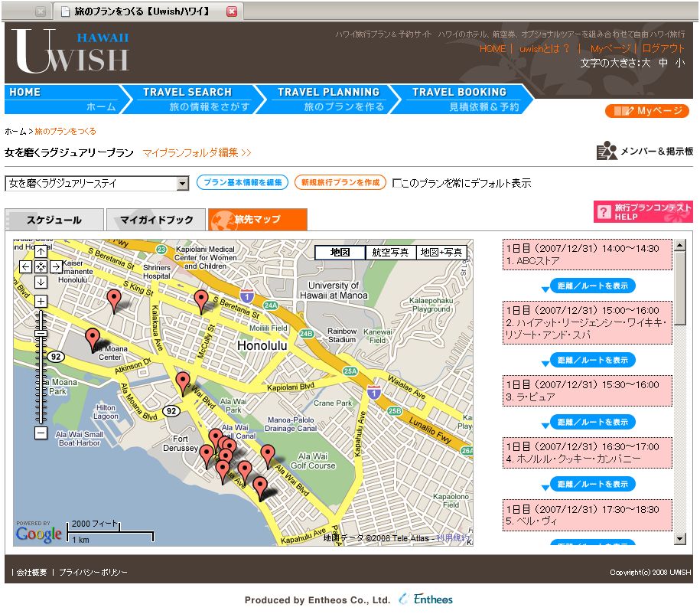Click the プラン基本情報を編集 button
700x614 pixels.
click(x=243, y=182)
